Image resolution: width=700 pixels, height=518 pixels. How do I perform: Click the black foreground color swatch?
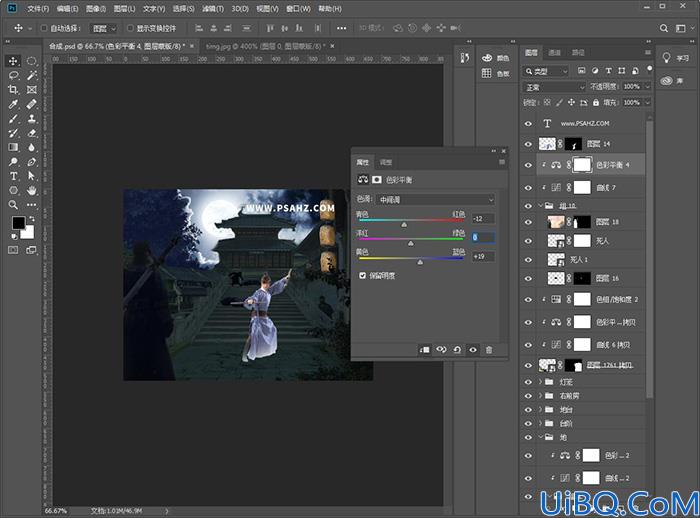(18, 223)
